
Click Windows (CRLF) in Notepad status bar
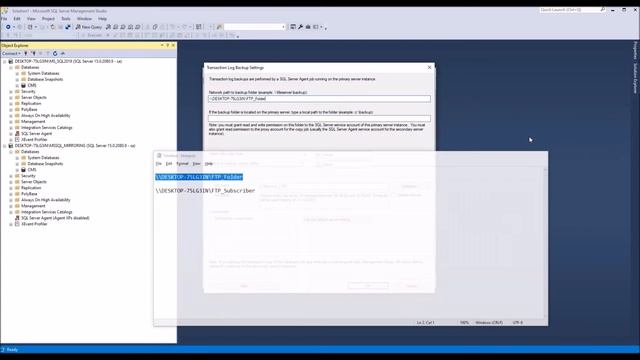(x=489, y=322)
